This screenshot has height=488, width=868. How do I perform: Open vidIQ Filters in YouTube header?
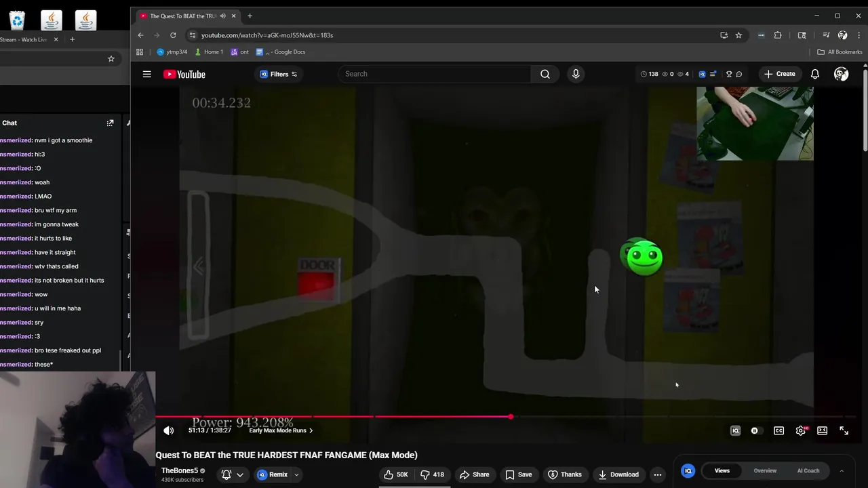[279, 74]
